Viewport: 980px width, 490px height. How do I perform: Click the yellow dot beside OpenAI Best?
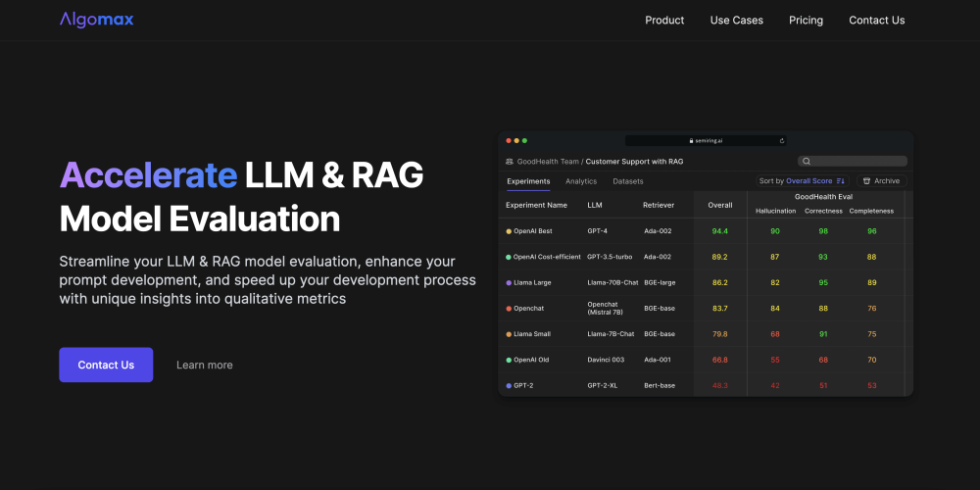click(x=509, y=231)
